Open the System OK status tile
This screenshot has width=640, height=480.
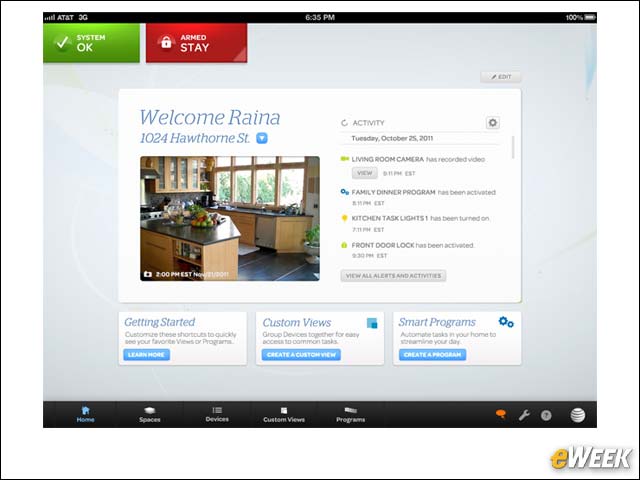click(x=91, y=43)
